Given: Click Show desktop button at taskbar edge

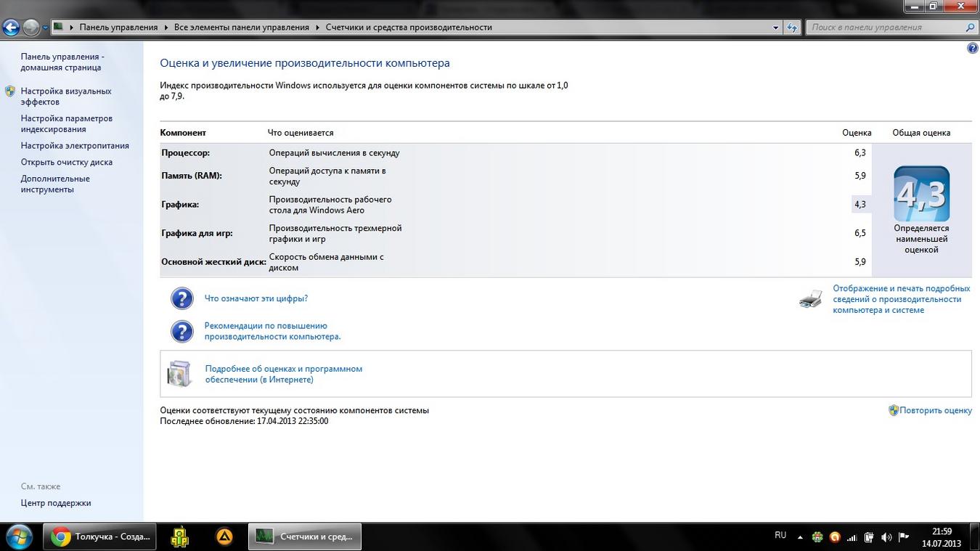Looking at the screenshot, I should [x=973, y=537].
